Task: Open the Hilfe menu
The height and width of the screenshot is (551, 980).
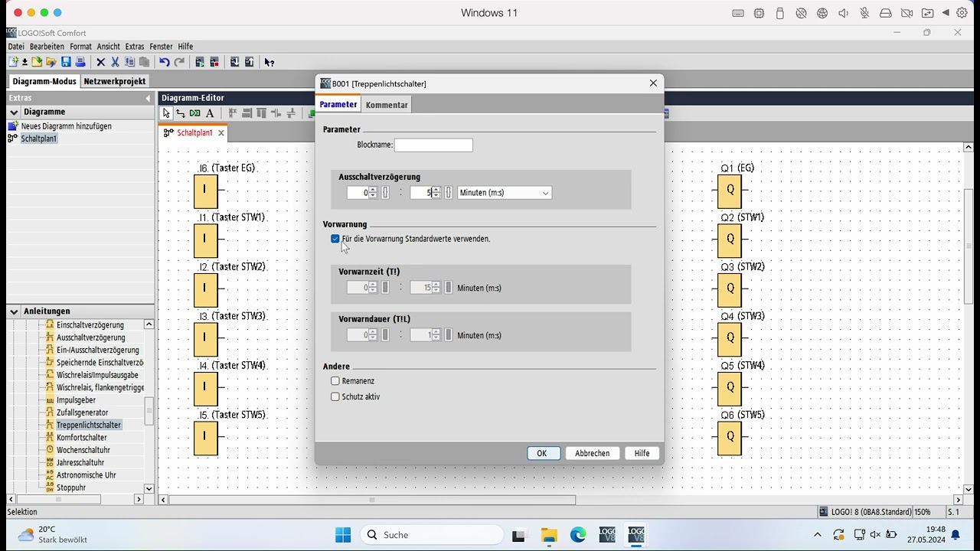Action: click(185, 47)
